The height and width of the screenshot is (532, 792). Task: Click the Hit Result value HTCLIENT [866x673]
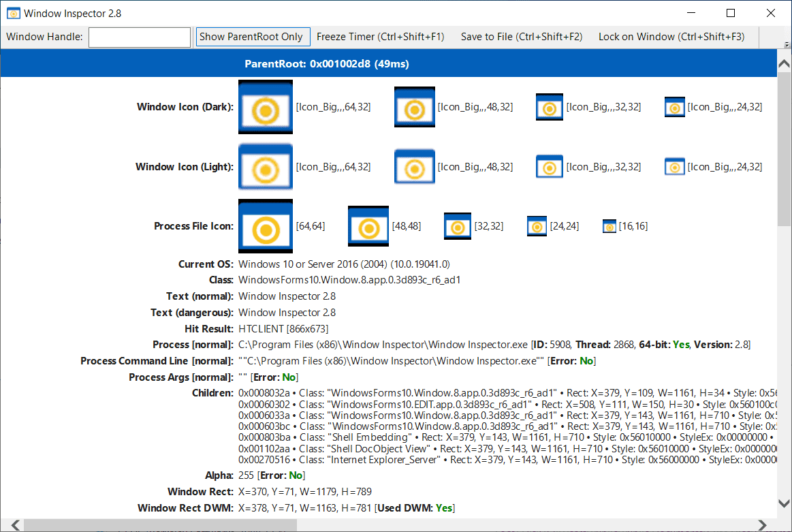283,329
